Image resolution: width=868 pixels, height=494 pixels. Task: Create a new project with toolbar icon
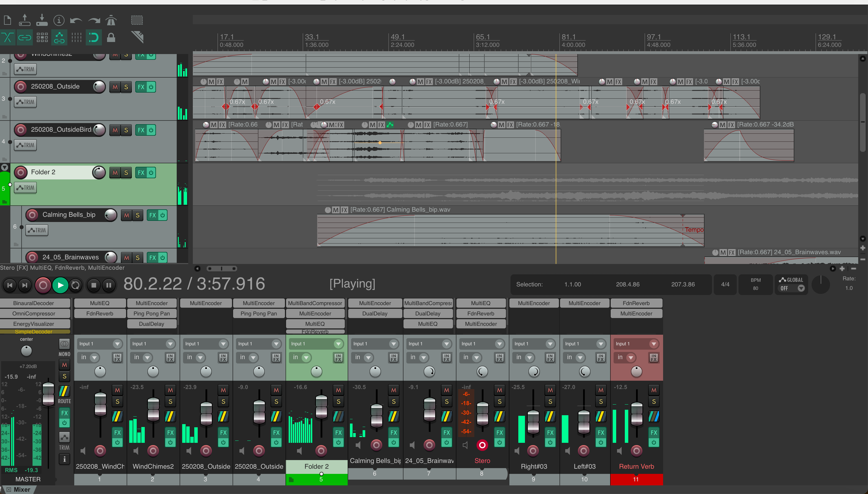point(7,20)
